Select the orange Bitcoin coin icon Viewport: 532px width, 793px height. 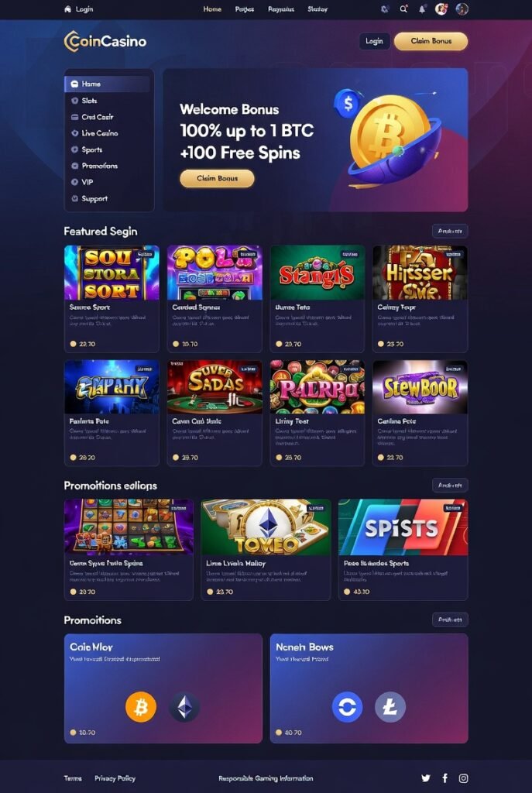pyautogui.click(x=141, y=706)
